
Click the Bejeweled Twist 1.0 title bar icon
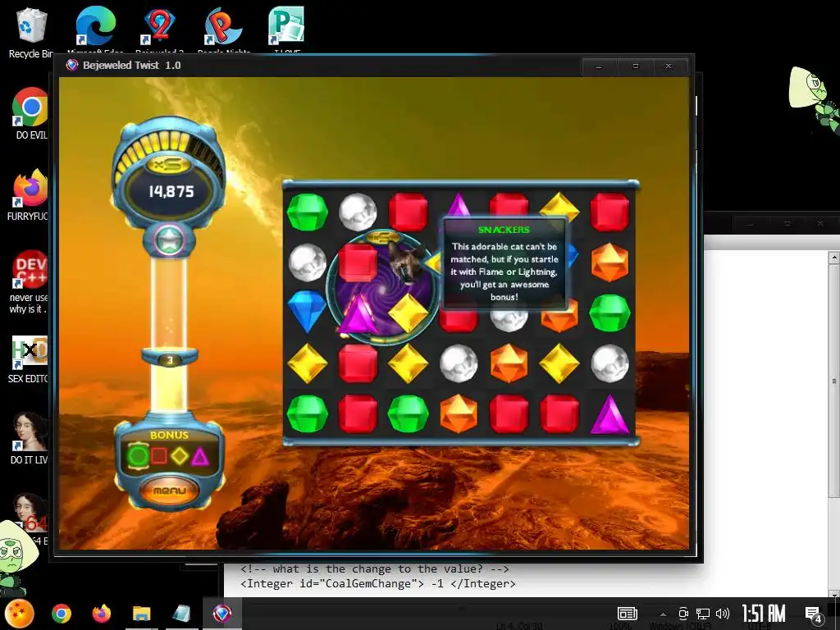pos(72,66)
